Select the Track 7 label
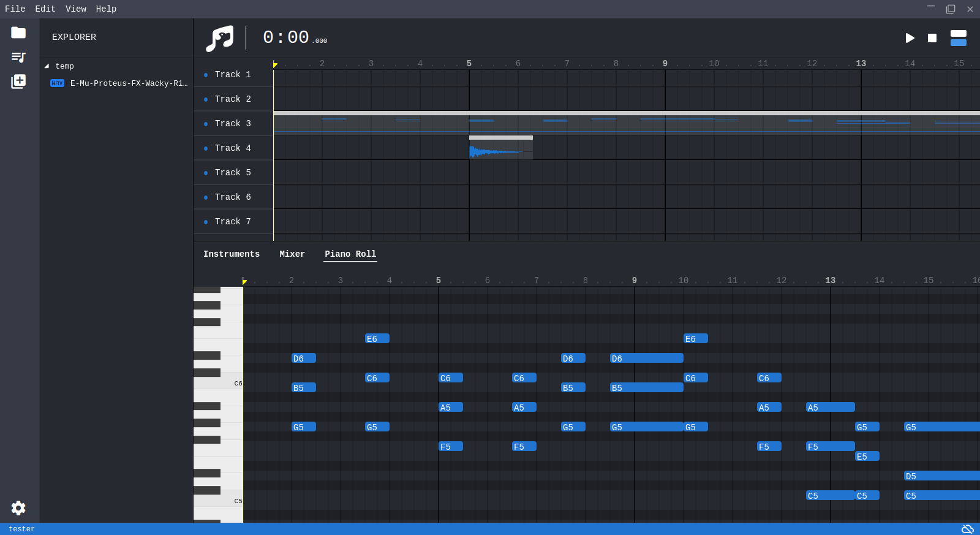Image resolution: width=980 pixels, height=535 pixels. coord(233,221)
